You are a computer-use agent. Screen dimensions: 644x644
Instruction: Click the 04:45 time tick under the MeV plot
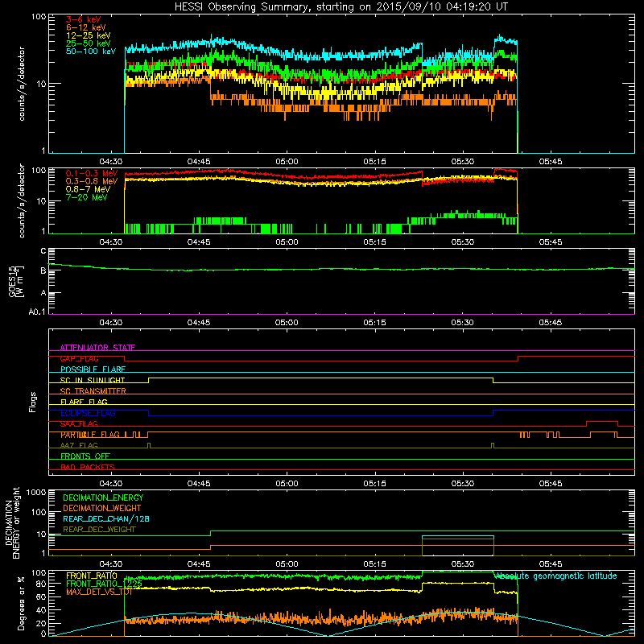(x=199, y=242)
